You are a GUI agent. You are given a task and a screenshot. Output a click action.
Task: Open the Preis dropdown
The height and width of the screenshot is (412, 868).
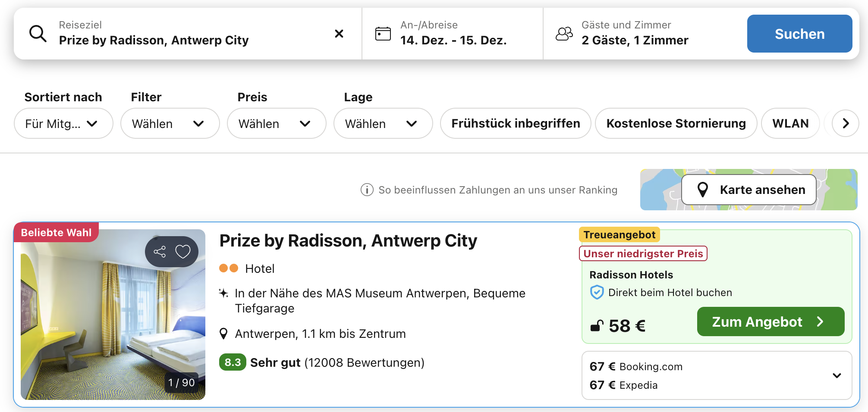coord(276,124)
